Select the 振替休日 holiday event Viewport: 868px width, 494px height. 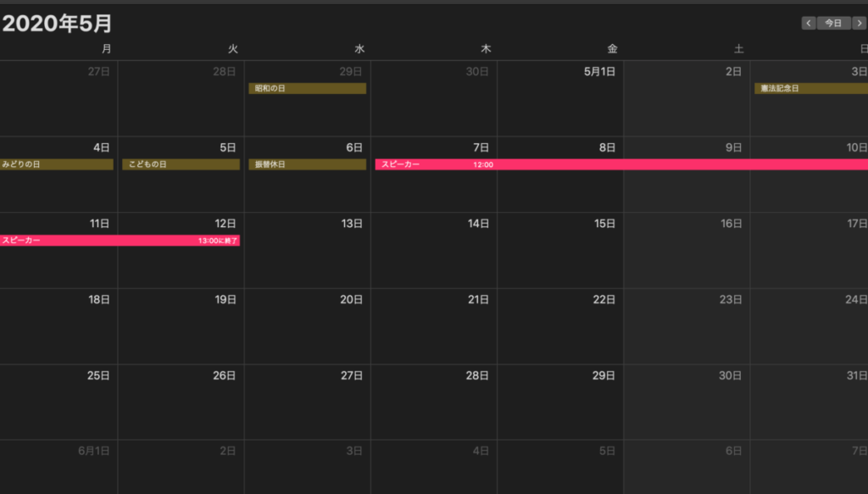(307, 164)
